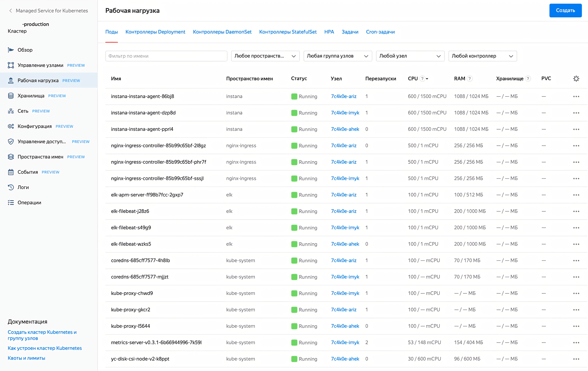Expand the Любая группа узлов dropdown
The image size is (588, 371).
point(338,56)
